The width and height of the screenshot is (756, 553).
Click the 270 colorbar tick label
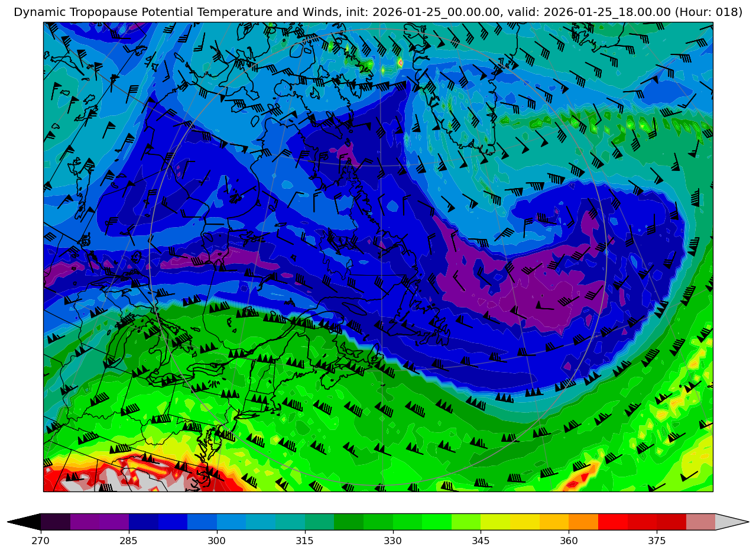pos(41,541)
